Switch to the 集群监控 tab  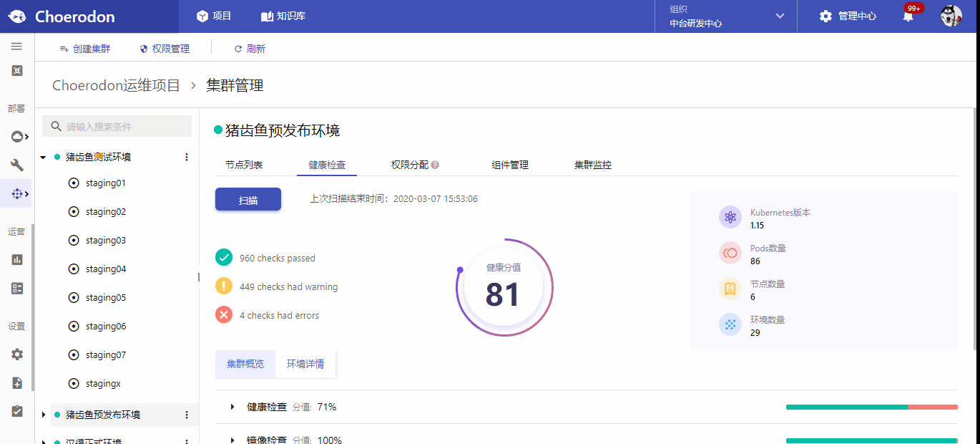coord(593,165)
